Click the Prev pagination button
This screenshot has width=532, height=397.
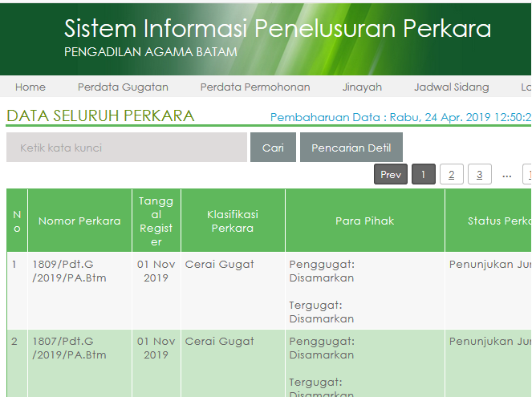(391, 174)
